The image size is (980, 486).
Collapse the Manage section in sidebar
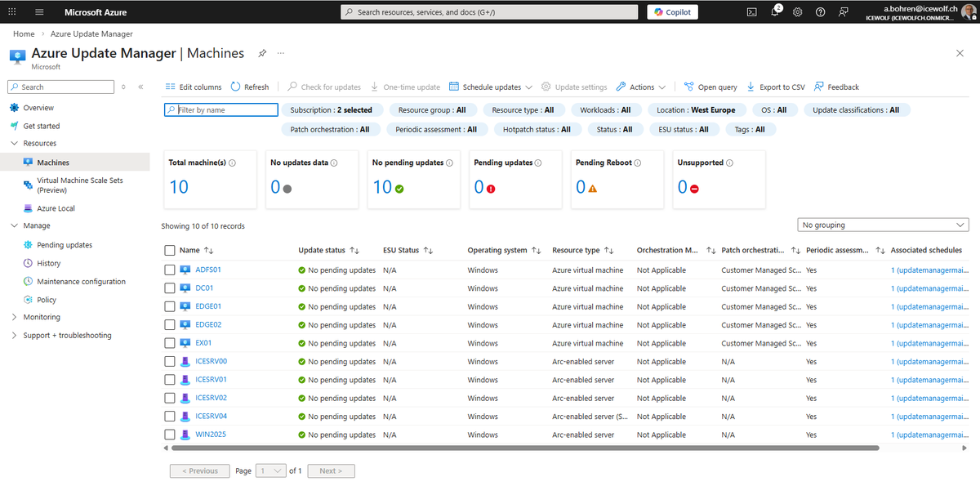point(15,225)
